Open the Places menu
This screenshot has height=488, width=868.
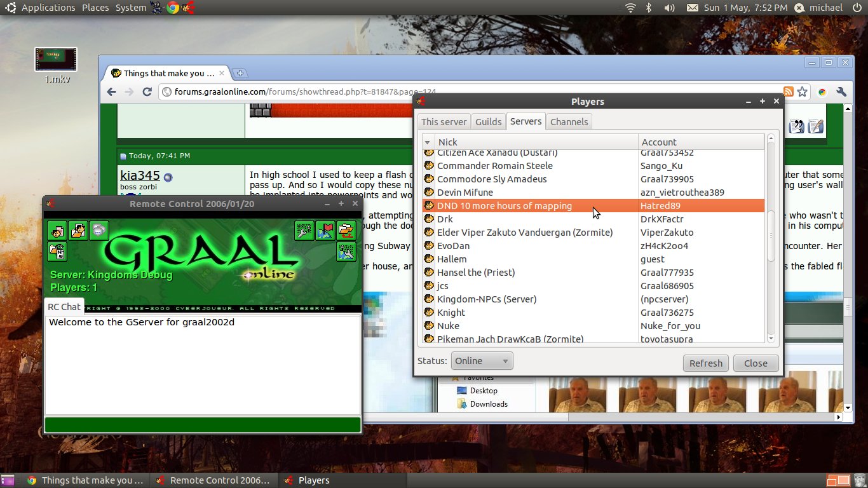point(95,8)
